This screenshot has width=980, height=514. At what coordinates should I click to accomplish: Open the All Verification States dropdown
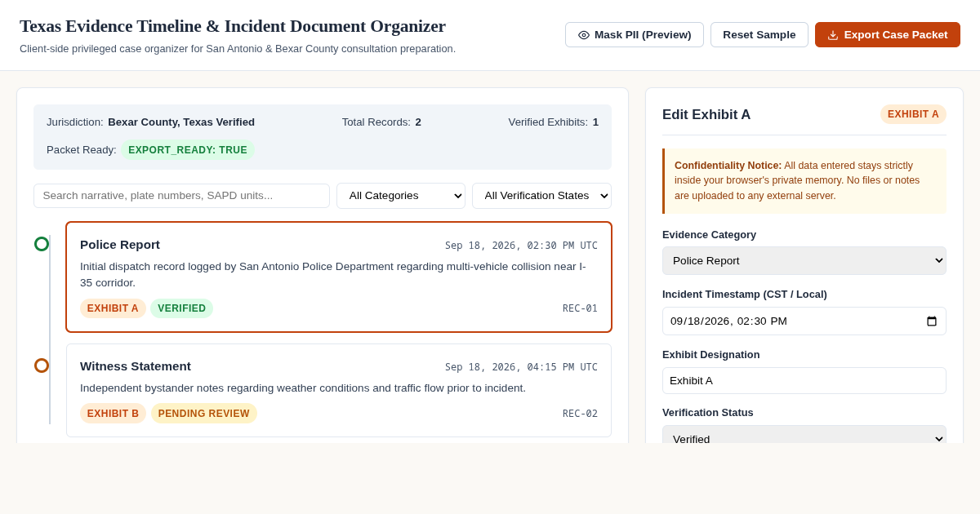pos(541,196)
